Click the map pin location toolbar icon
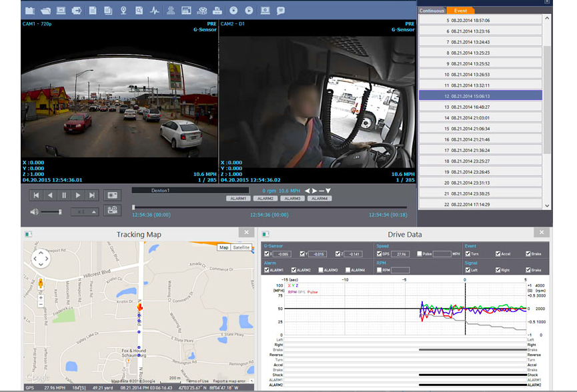This screenshot has height=392, width=577. (123, 11)
